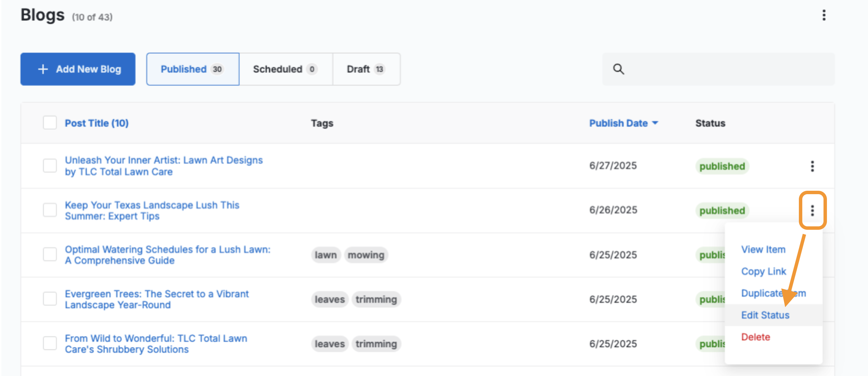Check the Optimal Watering Schedules post checkbox
Image resolution: width=868 pixels, height=376 pixels.
[x=50, y=254]
